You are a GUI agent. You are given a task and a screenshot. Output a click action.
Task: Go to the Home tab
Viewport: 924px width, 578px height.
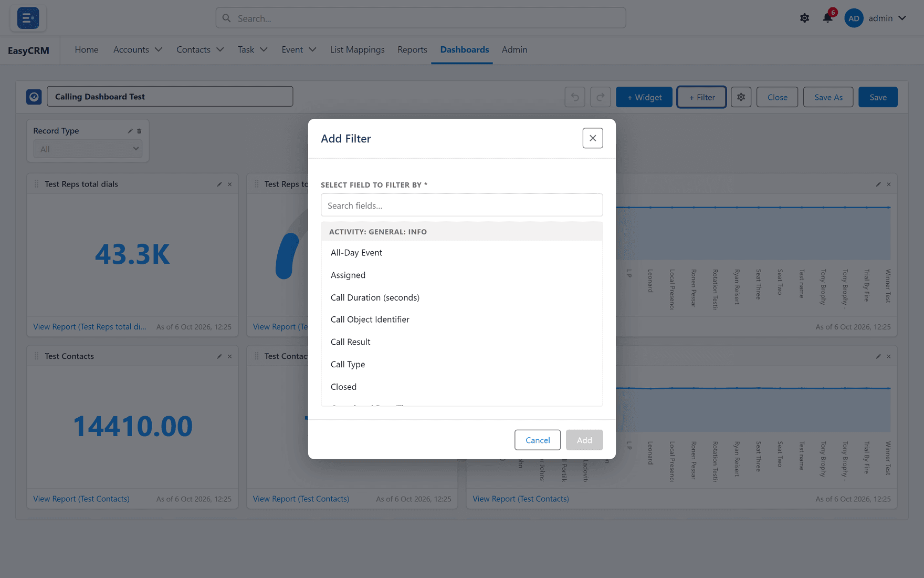pos(87,49)
